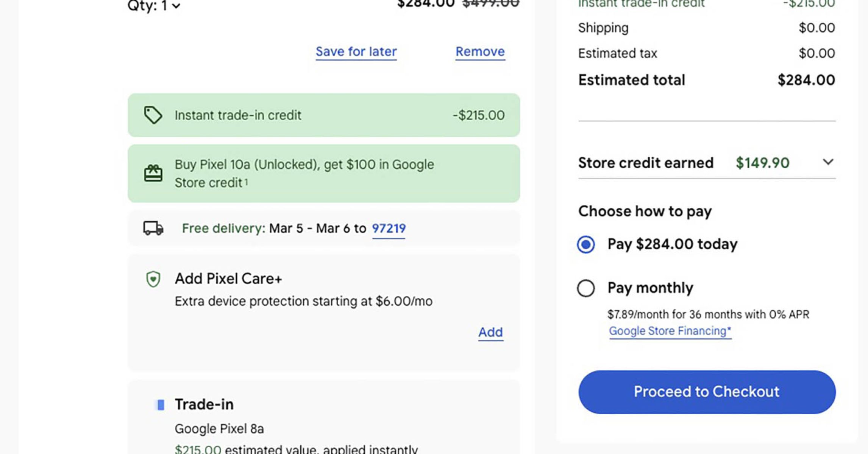
Task: Change delivery ZIP code 97219
Action: [389, 229]
